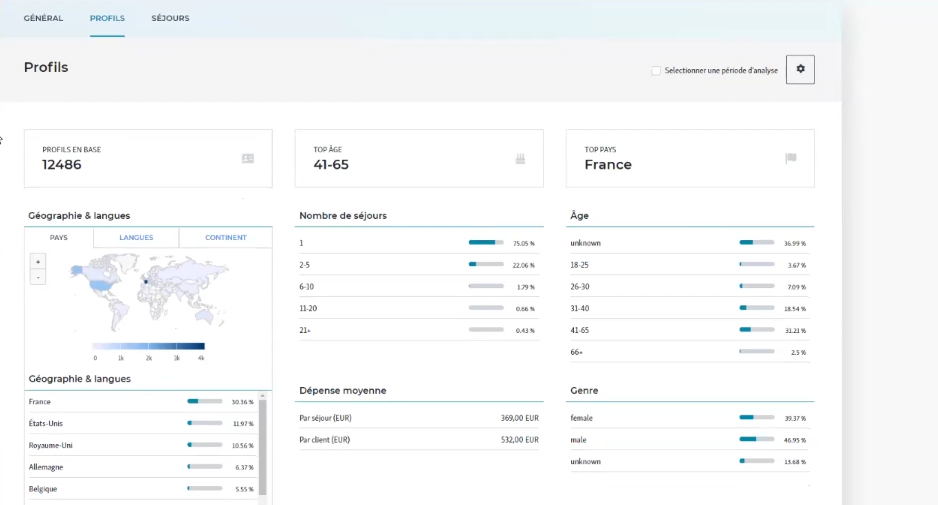Click the profile card icon in Profils en base

[x=248, y=158]
